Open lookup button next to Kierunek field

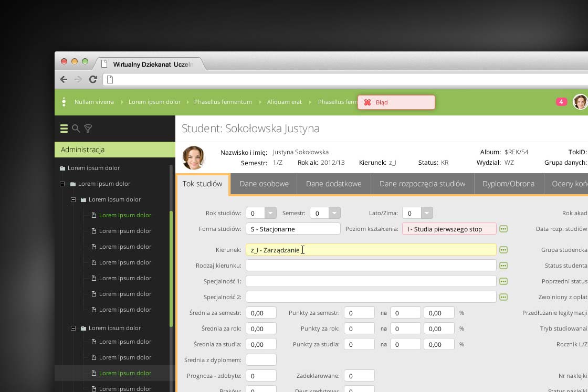[x=503, y=250]
